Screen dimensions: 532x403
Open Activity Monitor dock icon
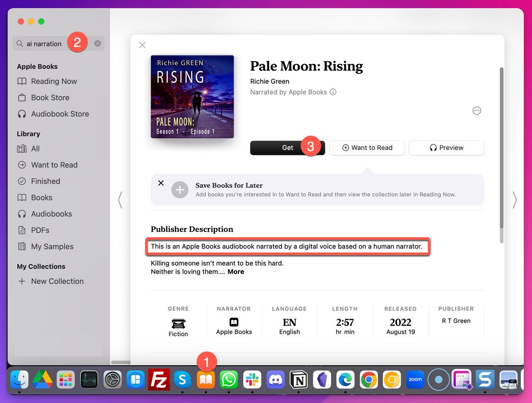tap(89, 379)
